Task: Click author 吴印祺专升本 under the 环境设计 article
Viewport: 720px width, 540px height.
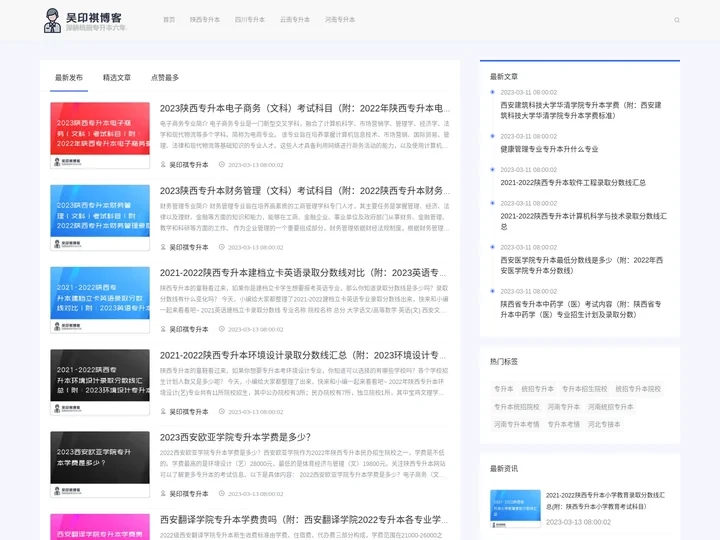Action: click(189, 411)
